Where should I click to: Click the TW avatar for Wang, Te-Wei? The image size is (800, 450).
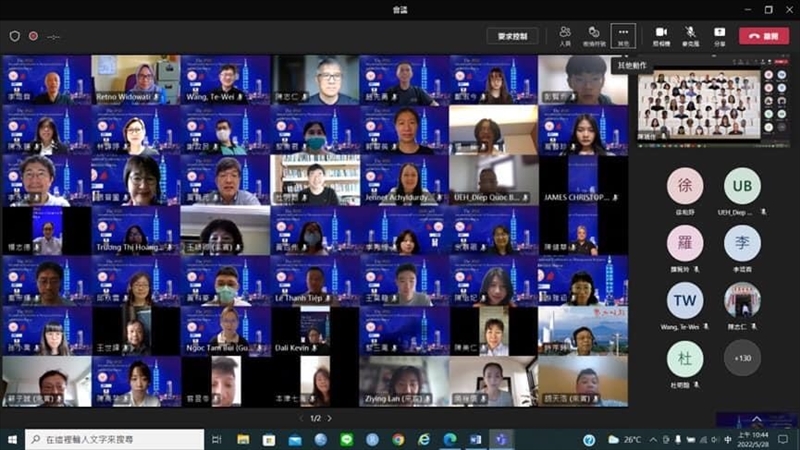coord(685,300)
